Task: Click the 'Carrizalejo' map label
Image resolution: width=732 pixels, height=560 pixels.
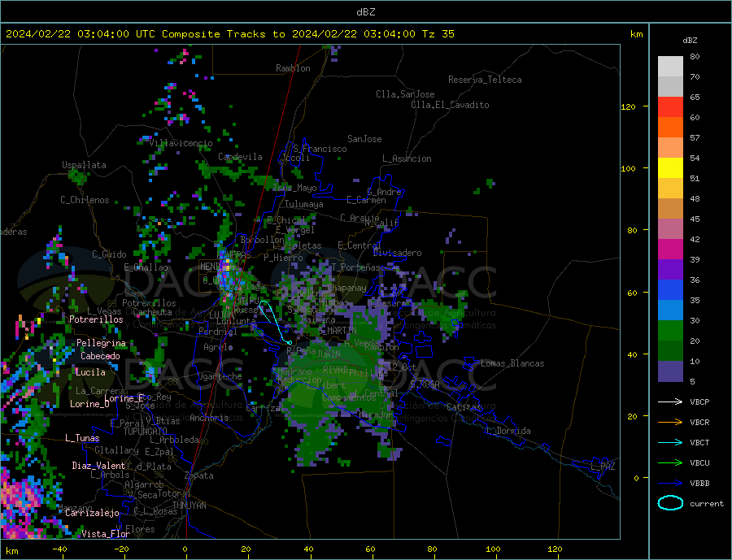Action: pos(92,514)
